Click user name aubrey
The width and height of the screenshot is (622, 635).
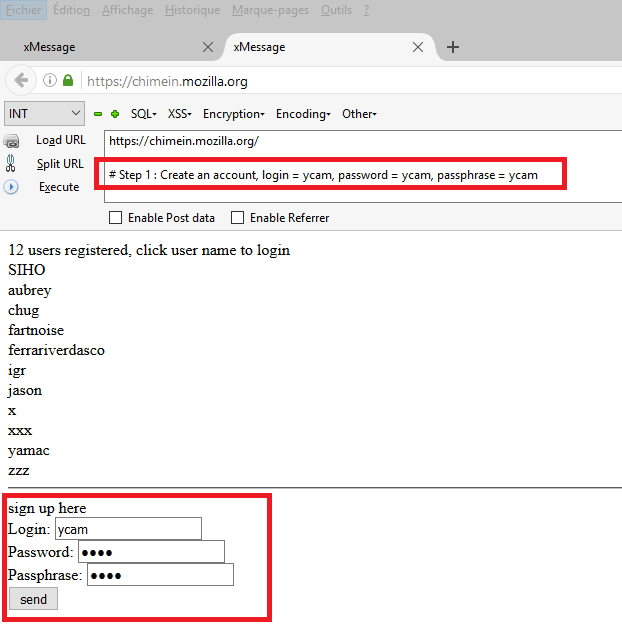pyautogui.click(x=30, y=290)
